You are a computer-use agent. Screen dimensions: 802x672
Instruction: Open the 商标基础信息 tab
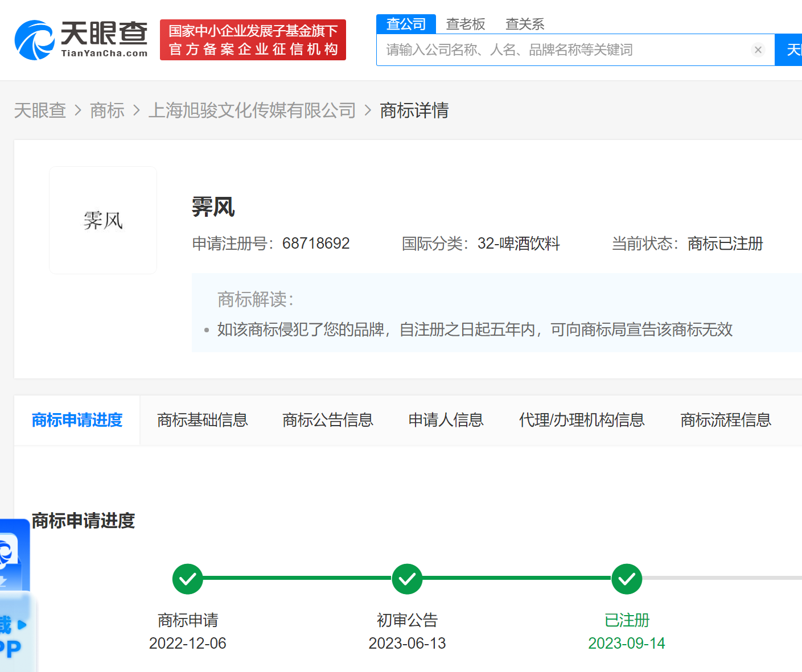[x=203, y=420]
